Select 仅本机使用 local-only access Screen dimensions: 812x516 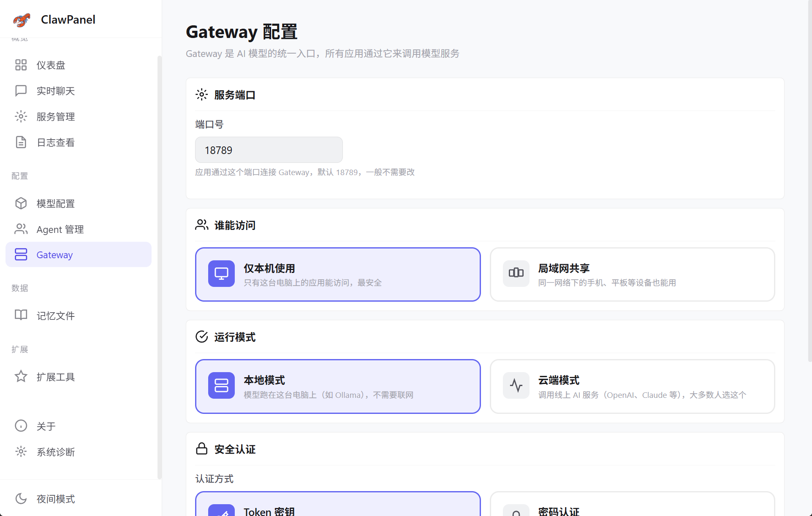coord(338,274)
